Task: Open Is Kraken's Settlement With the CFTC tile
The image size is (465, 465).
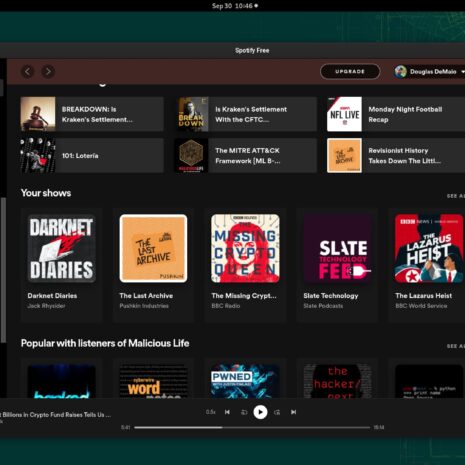Action: (245, 114)
